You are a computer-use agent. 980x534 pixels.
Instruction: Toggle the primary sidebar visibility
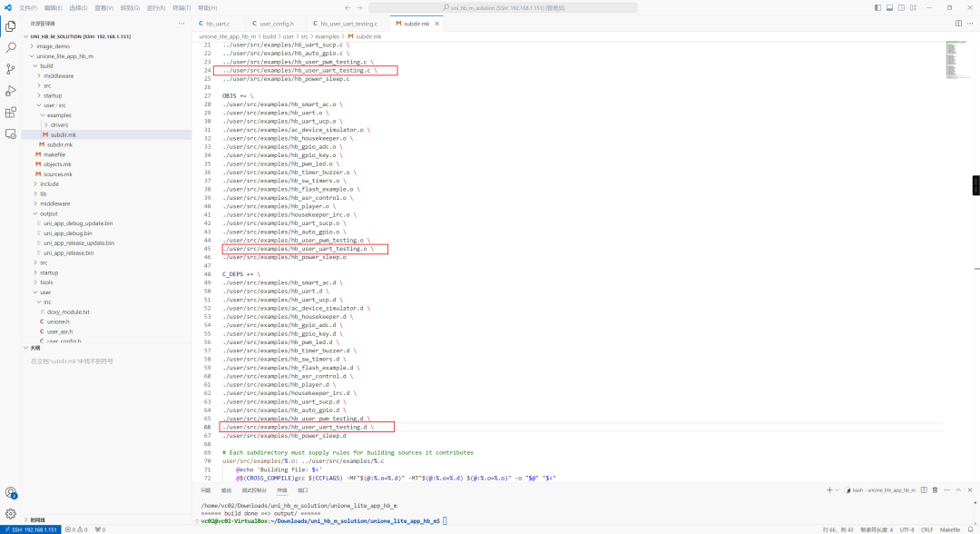point(877,7)
